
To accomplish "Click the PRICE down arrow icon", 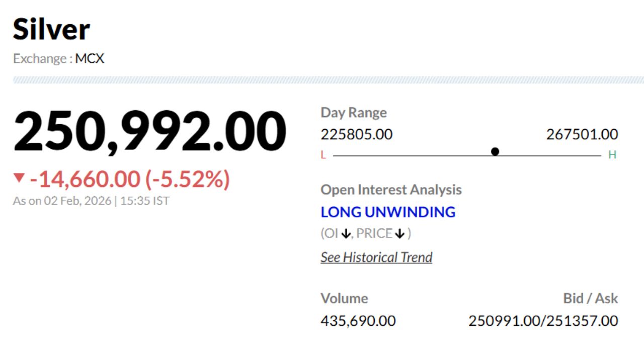I will coord(400,234).
